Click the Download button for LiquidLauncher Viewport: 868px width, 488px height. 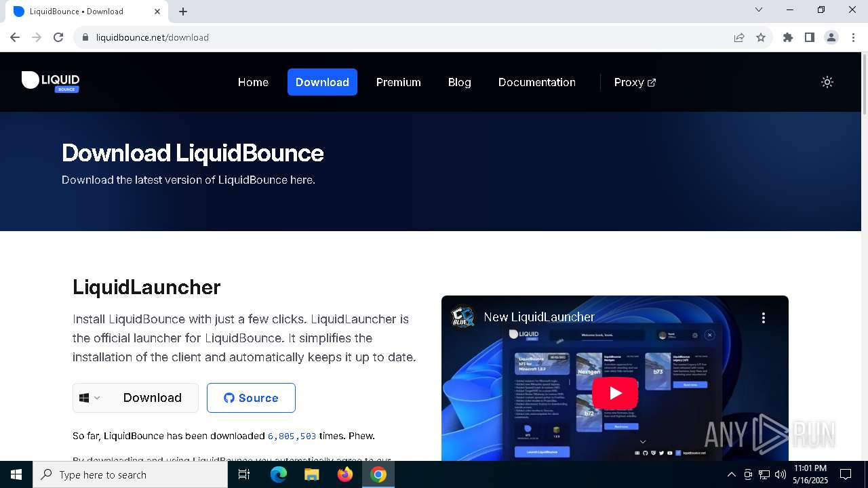click(153, 398)
